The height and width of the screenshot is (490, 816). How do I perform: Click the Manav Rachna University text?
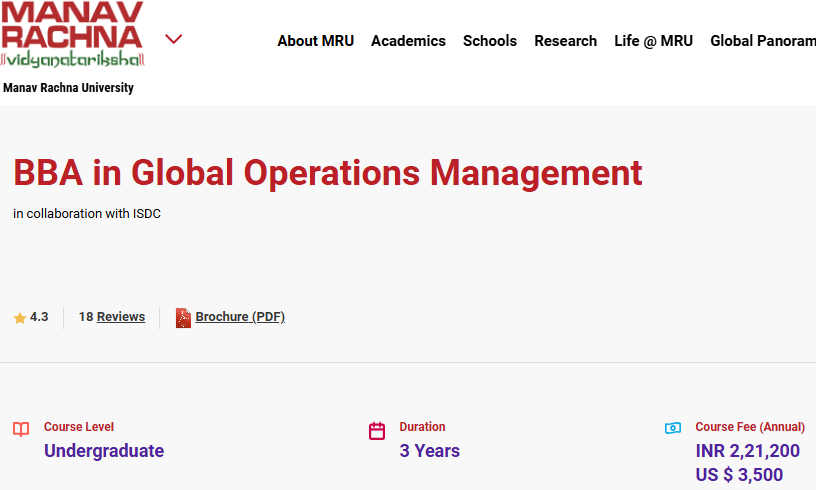coord(68,87)
